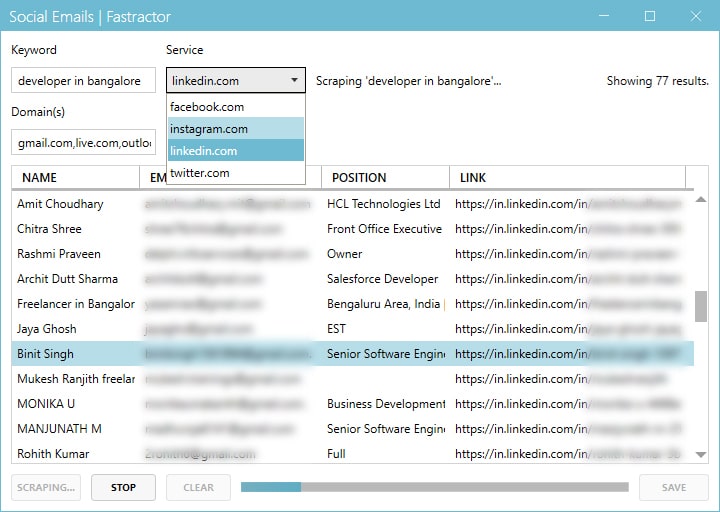Screen dimensions: 720x512
Task: Minimize the Fastractor window
Action: coord(604,16)
